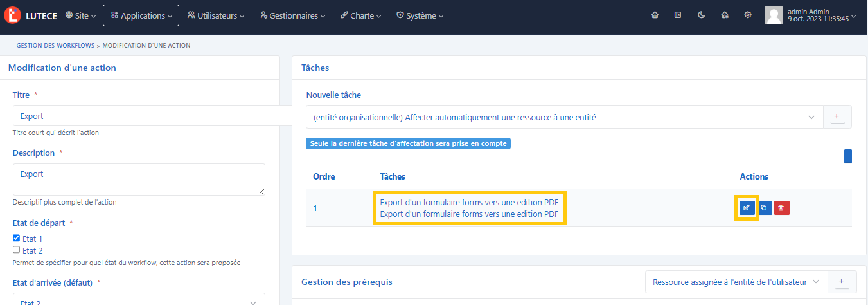The height and width of the screenshot is (305, 868).
Task: Click the 'Gestion des prérequis' heading
Action: click(x=347, y=282)
